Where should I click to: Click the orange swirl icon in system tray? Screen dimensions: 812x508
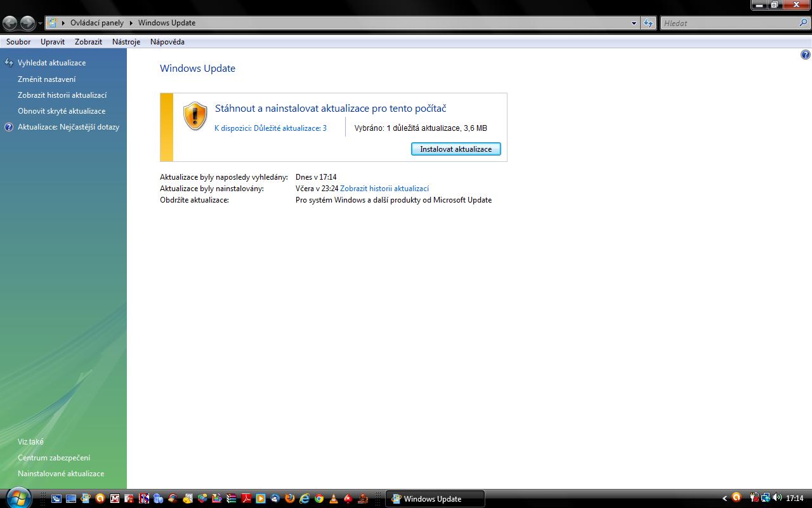pos(737,498)
